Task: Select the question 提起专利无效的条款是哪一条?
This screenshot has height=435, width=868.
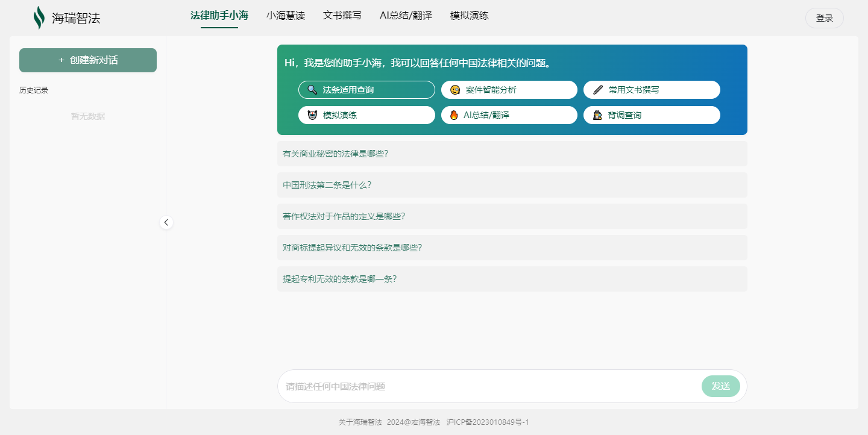Action: click(x=512, y=279)
